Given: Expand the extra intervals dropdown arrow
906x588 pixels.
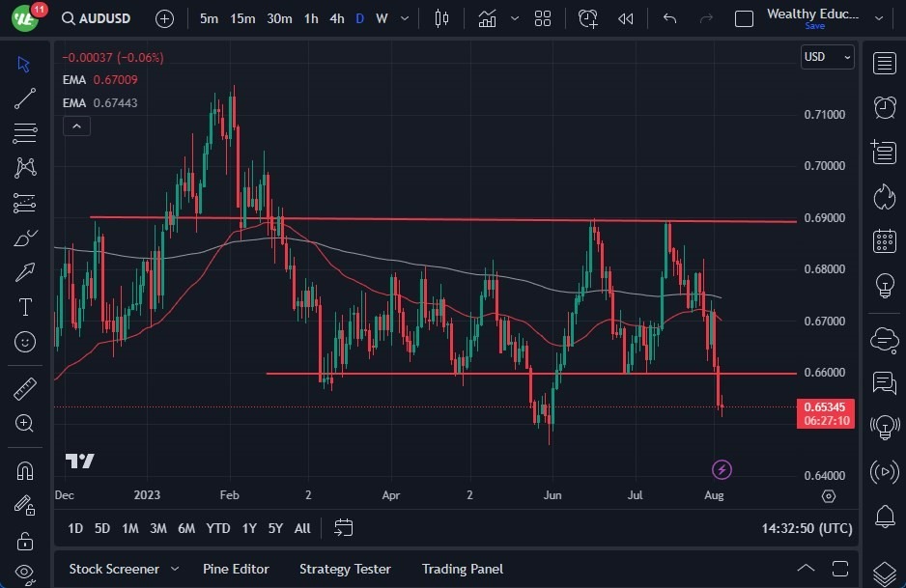Looking at the screenshot, I should (x=404, y=17).
